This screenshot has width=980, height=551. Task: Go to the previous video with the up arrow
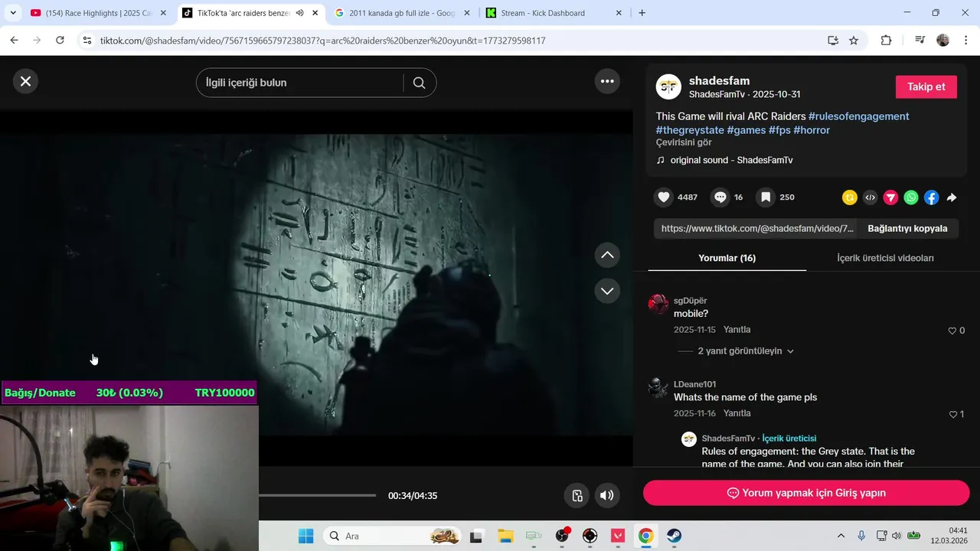tap(607, 255)
